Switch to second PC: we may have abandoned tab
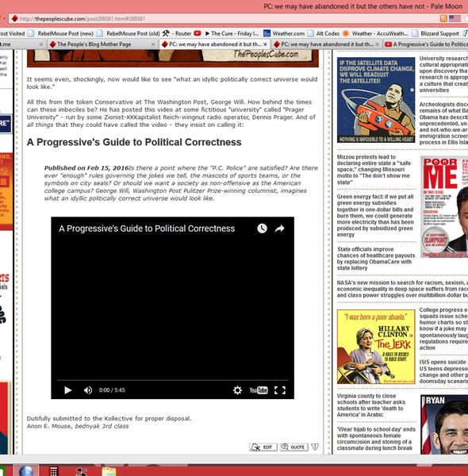The height and width of the screenshot is (476, 468). [324, 44]
